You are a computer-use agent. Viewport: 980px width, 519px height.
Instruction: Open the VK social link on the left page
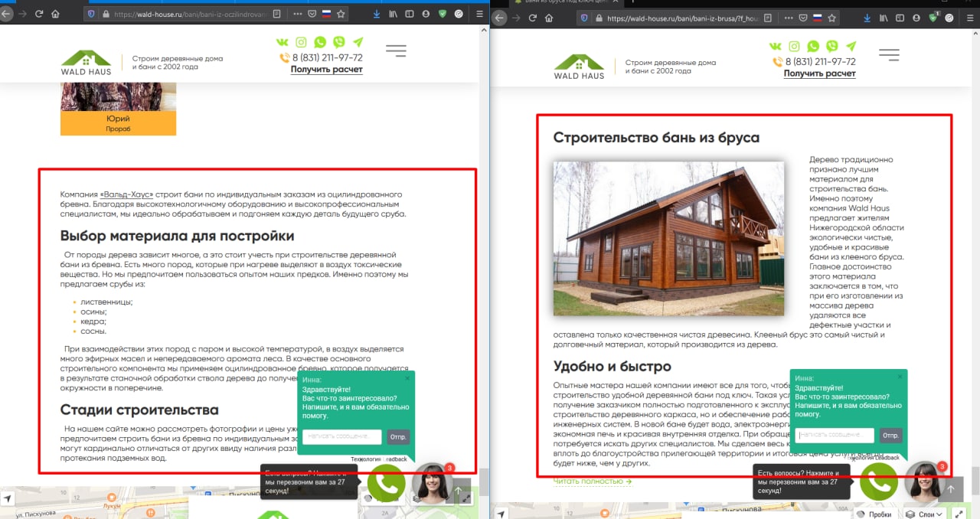282,43
